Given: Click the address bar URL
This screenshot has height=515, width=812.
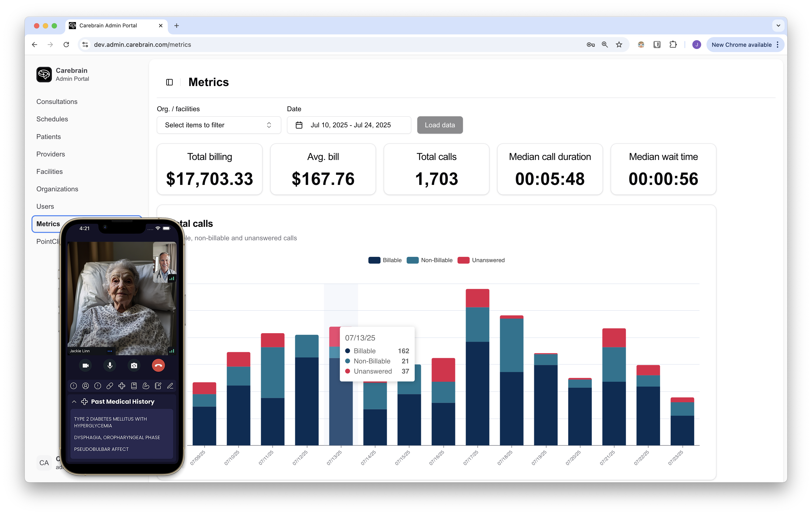Looking at the screenshot, I should [142, 45].
